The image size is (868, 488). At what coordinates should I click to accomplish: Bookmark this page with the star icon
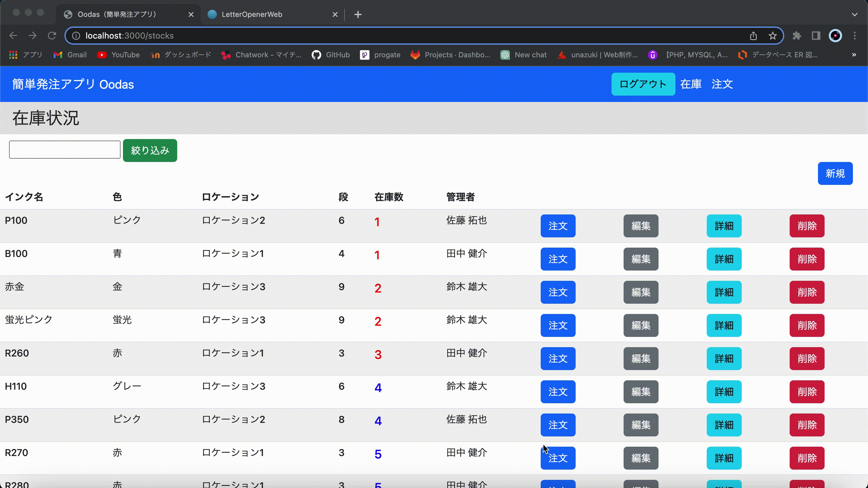[772, 35]
